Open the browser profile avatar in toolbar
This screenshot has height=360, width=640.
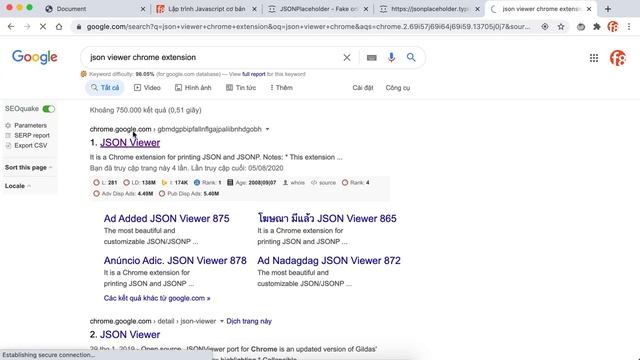pos(613,27)
